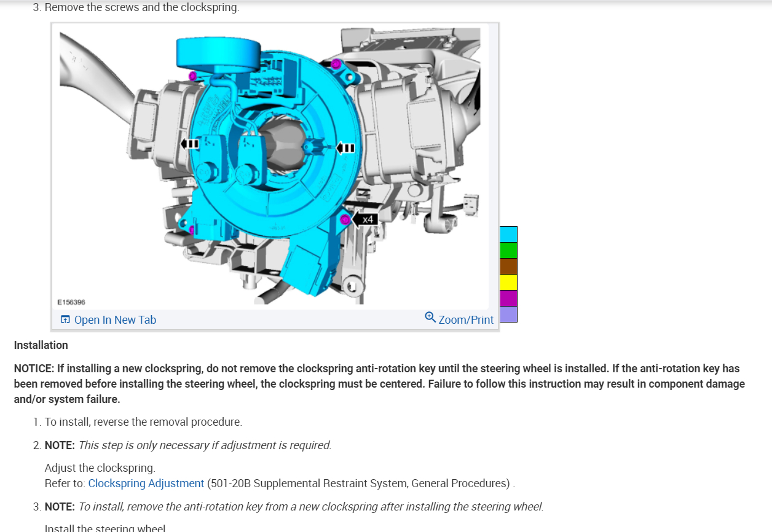This screenshot has height=532, width=772.
Task: Choose the yellow color swatch
Action: [508, 282]
